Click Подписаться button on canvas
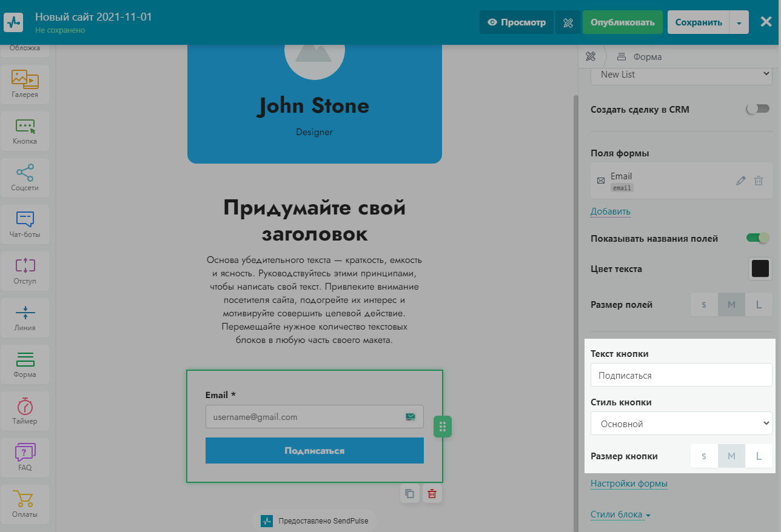 pos(315,451)
